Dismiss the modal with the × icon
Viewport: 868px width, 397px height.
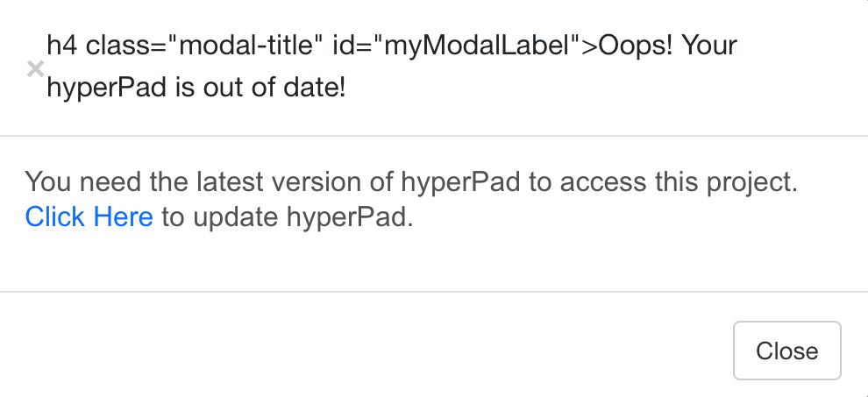click(35, 69)
